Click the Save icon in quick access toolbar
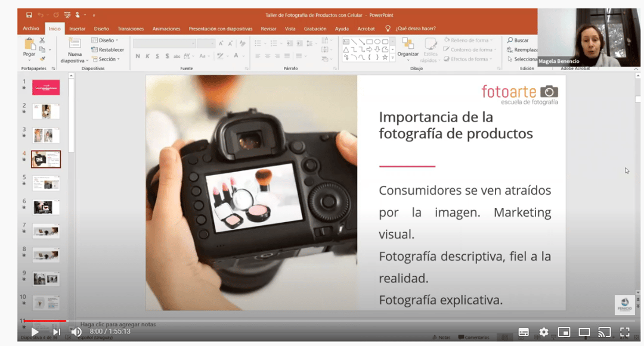 point(29,15)
